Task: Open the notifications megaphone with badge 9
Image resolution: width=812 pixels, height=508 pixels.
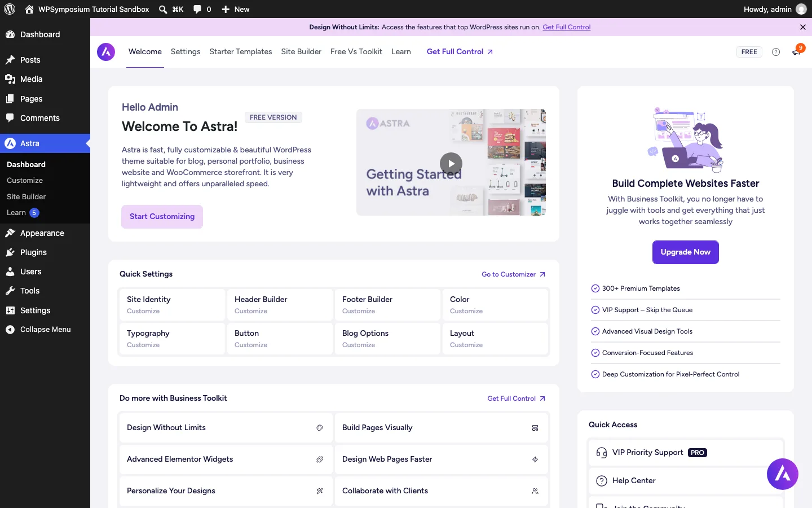Action: click(797, 51)
